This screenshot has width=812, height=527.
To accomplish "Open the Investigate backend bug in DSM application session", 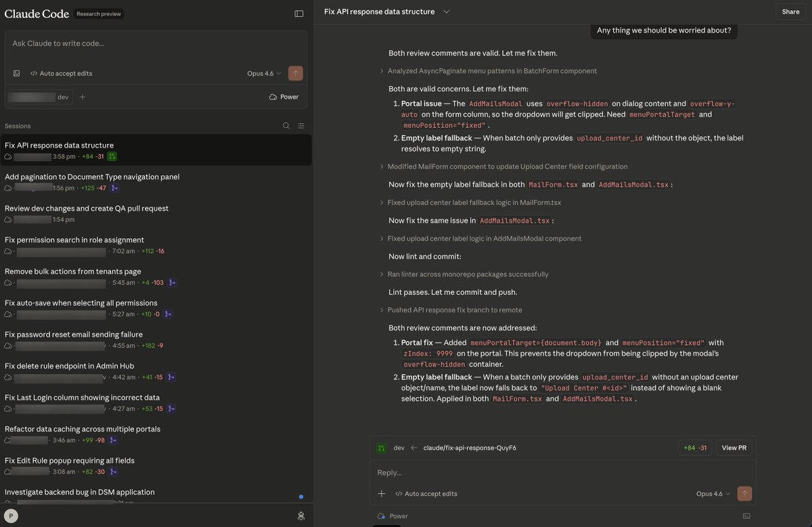I will 156,494.
